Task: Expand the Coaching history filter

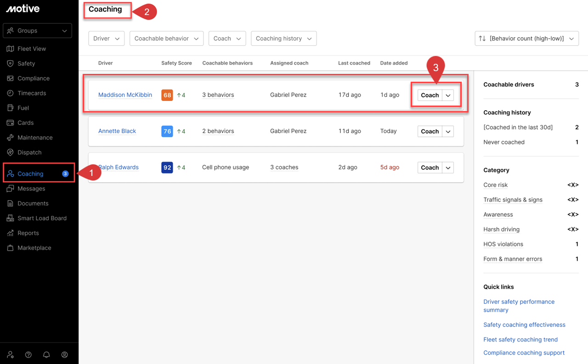Action: pyautogui.click(x=283, y=39)
